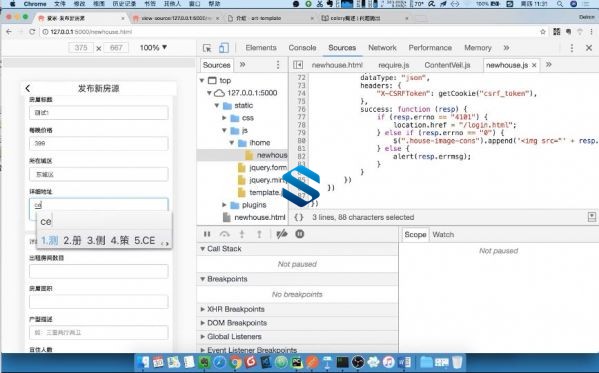The image size is (599, 373).
Task: Go back using the arrow beside 发布新房源
Action: point(28,88)
